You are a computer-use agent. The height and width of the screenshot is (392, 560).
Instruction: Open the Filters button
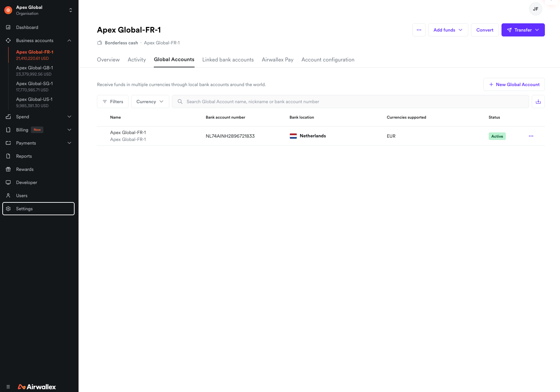click(113, 102)
